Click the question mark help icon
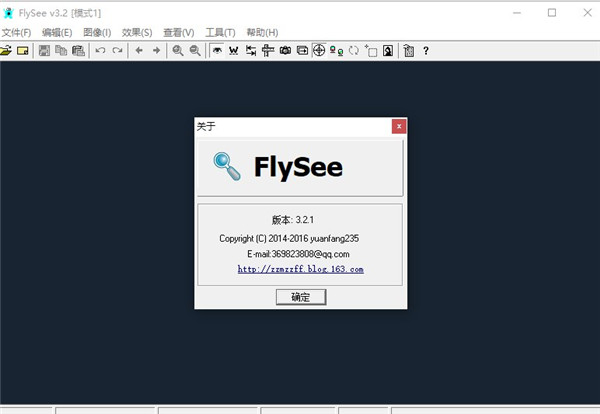Image resolution: width=600 pixels, height=414 pixels. 426,50
